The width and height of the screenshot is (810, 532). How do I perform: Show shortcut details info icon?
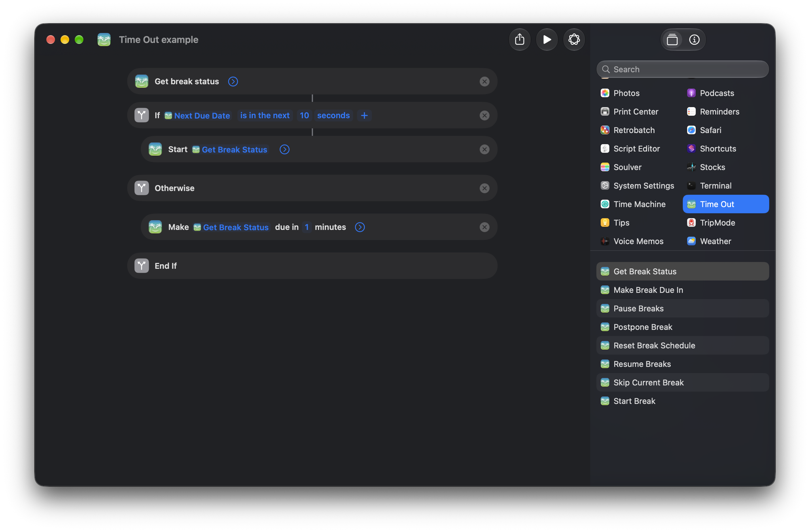694,40
